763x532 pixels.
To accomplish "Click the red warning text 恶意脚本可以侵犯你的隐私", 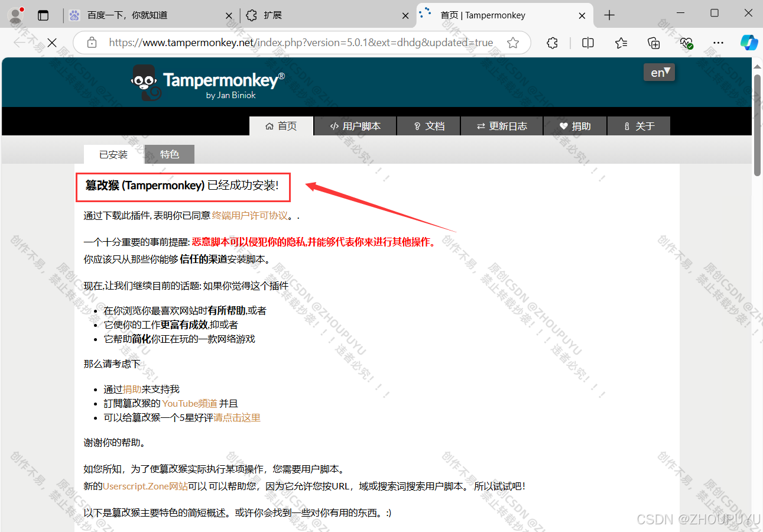I will (249, 242).
